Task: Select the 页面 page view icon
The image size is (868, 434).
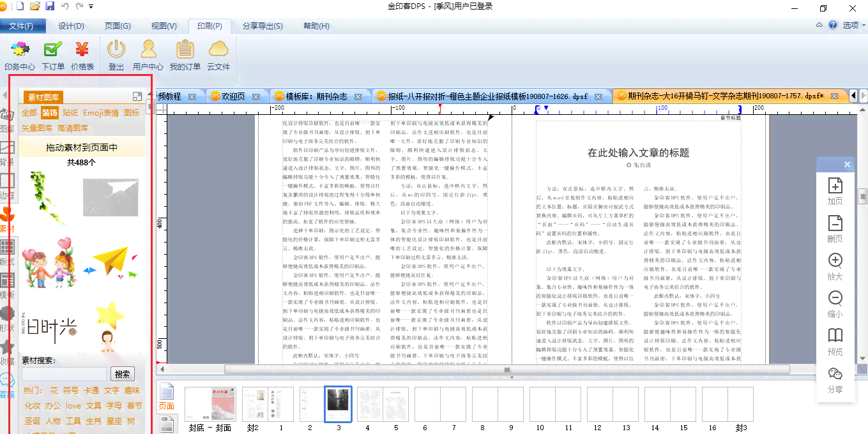Action: 166,397
